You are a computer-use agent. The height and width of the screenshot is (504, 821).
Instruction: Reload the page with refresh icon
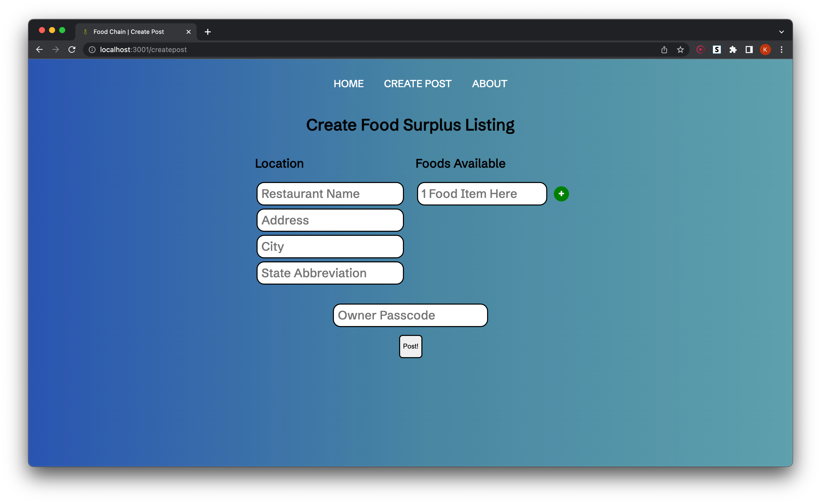[72, 50]
